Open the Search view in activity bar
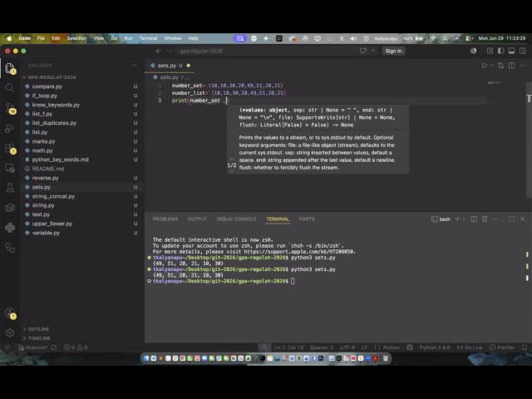532x399 pixels. [x=10, y=88]
